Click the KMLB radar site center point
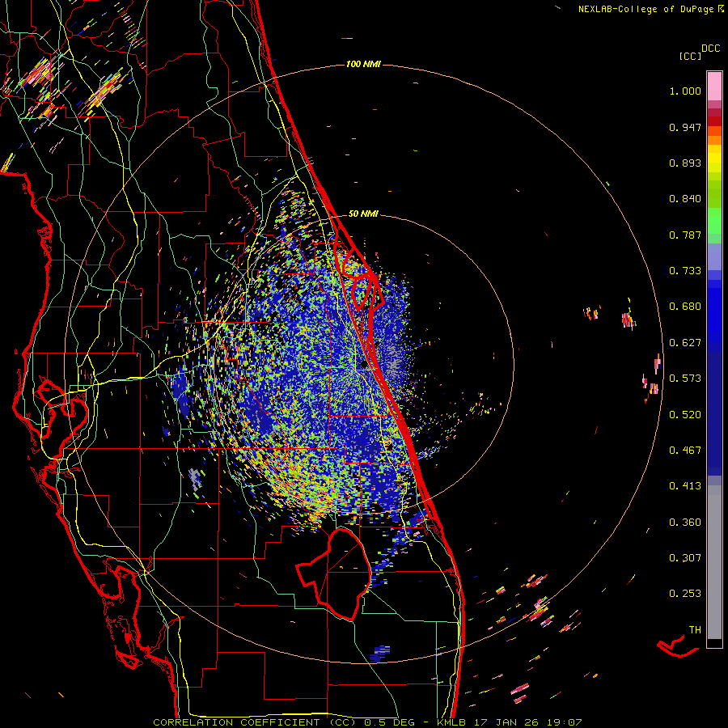 pyautogui.click(x=363, y=365)
